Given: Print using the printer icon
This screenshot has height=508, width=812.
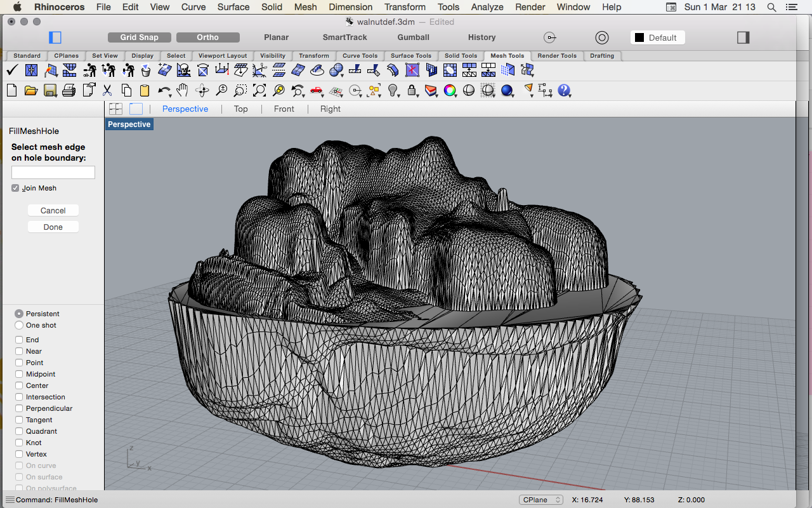Looking at the screenshot, I should [x=69, y=90].
